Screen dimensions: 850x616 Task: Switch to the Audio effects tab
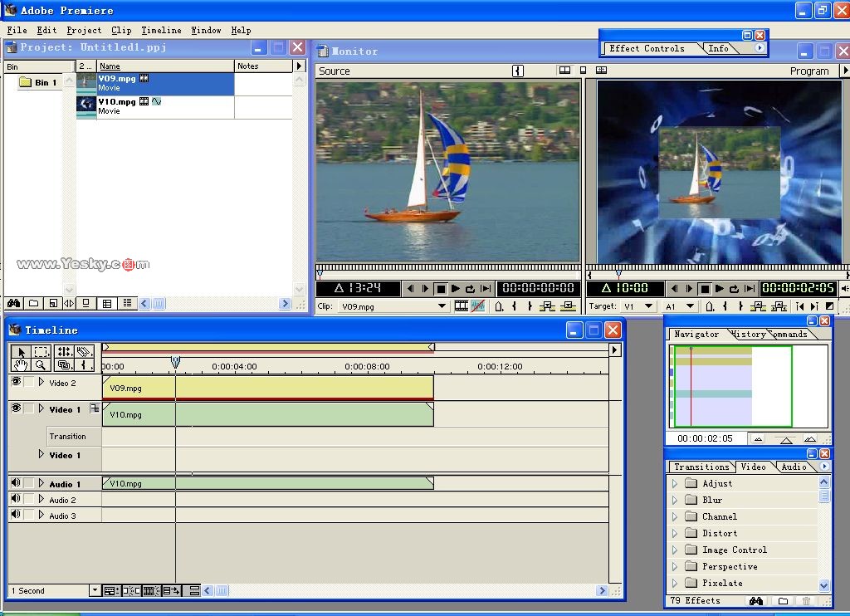[794, 467]
